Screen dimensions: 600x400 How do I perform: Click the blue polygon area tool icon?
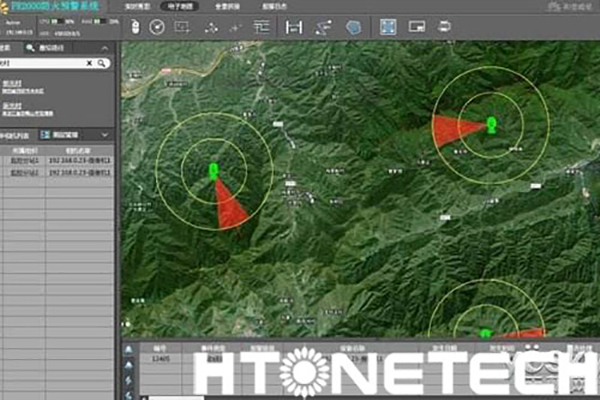[x=351, y=27]
